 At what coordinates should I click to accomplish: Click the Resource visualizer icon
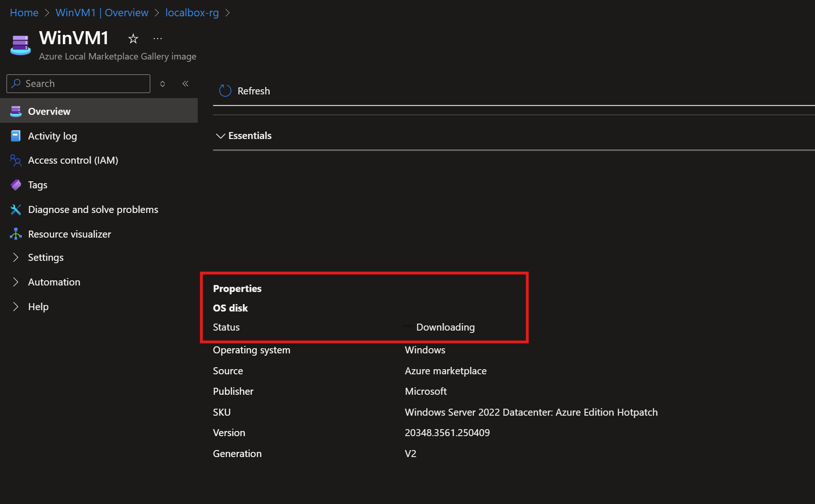[16, 234]
